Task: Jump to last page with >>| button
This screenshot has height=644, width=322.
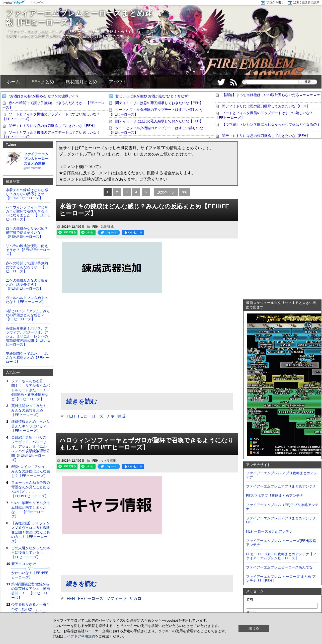Action: pos(185,192)
